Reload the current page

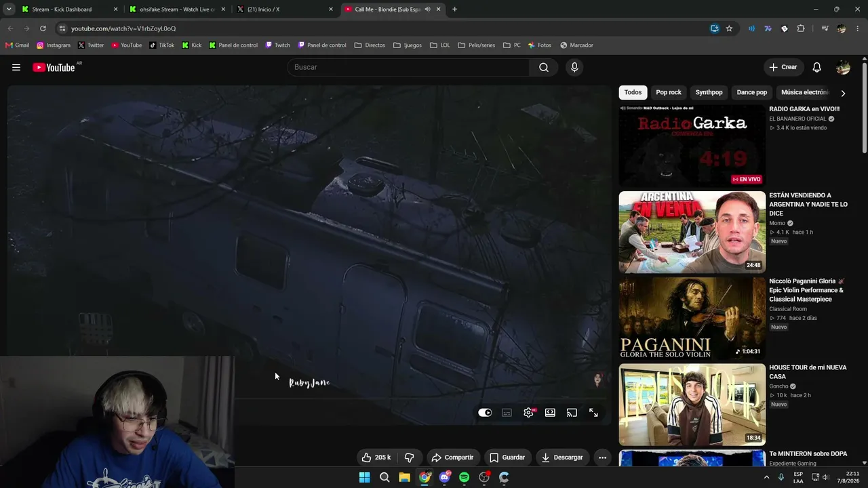click(43, 28)
